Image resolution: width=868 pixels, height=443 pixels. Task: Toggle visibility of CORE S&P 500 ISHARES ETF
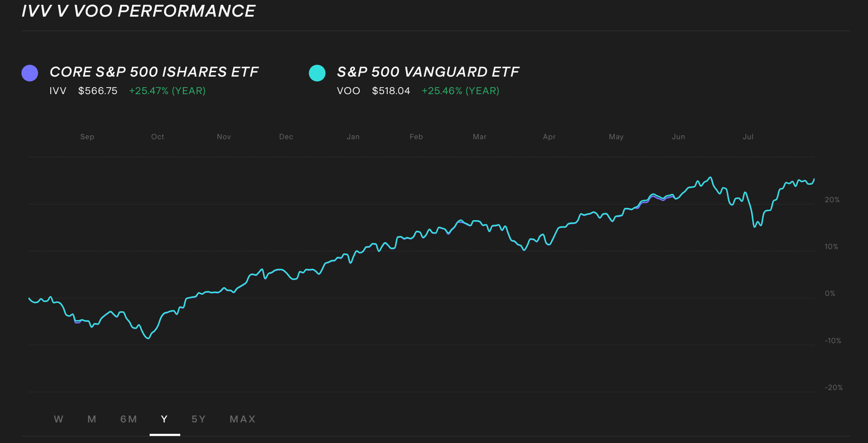pos(154,71)
